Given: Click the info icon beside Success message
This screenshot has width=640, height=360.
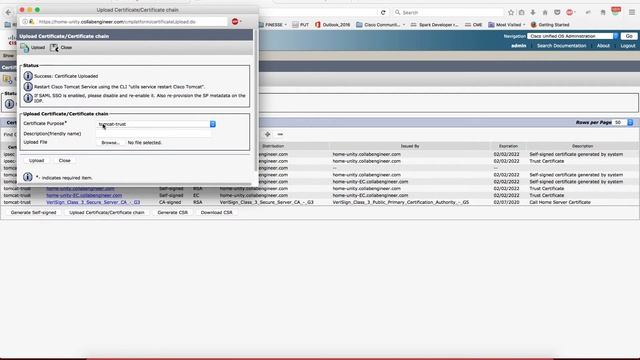Looking at the screenshot, I should click(28, 76).
